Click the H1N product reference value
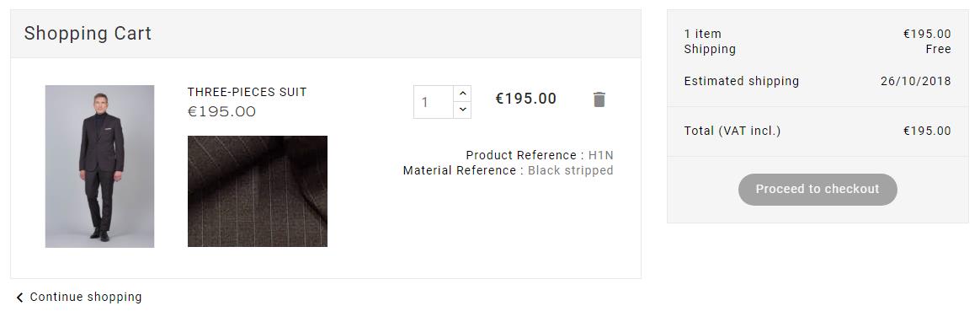980x322 pixels. (600, 155)
